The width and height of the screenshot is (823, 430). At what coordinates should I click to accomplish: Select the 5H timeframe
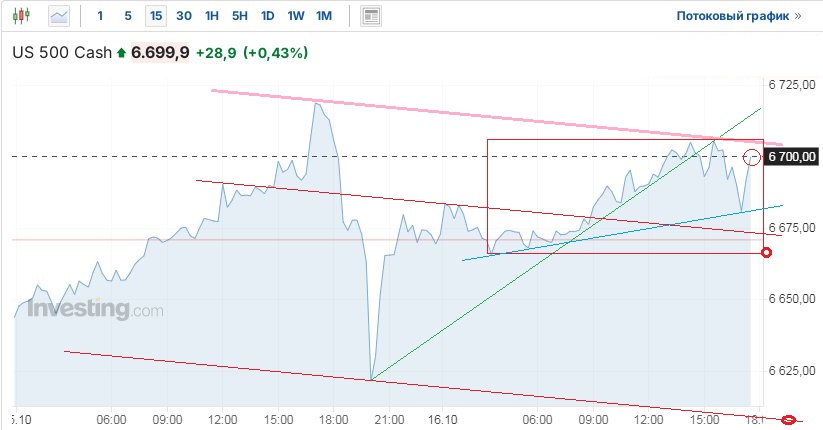click(x=240, y=16)
